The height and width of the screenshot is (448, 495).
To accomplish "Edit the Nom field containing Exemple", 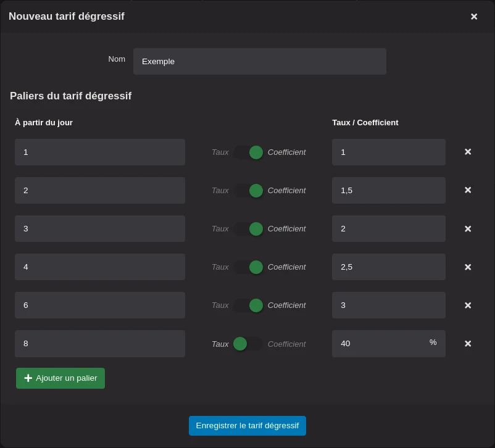I will (x=259, y=62).
